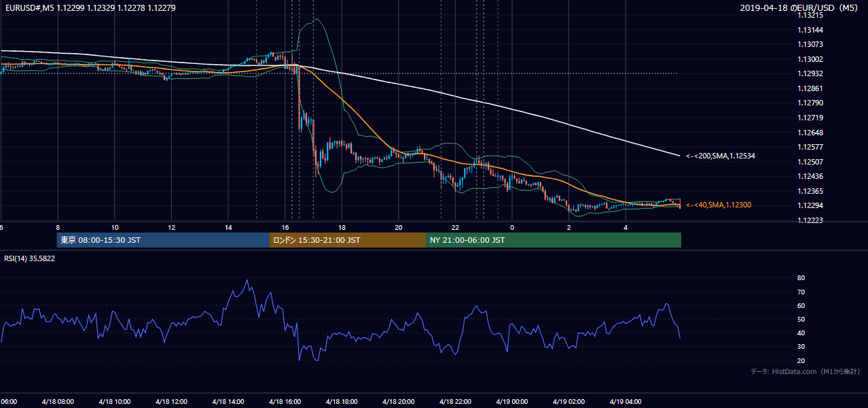868x408 pixels.
Task: Click the 1.13215 price axis value
Action: pyautogui.click(x=812, y=15)
